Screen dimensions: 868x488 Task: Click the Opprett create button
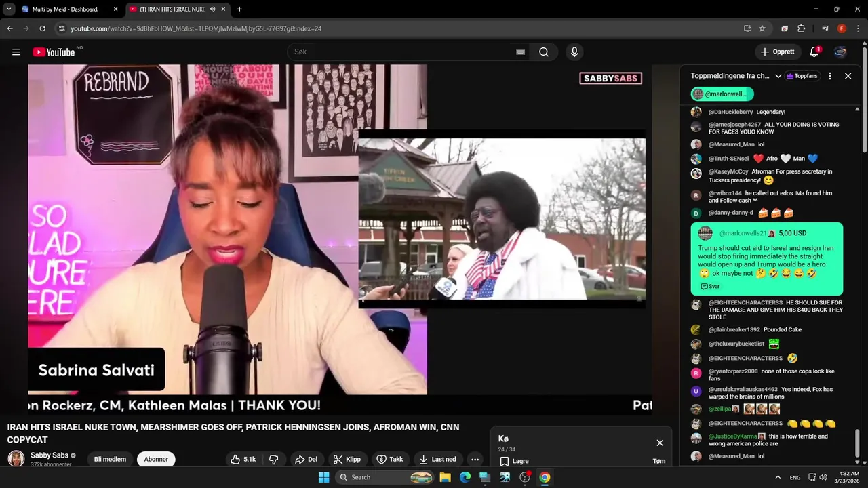tap(778, 52)
